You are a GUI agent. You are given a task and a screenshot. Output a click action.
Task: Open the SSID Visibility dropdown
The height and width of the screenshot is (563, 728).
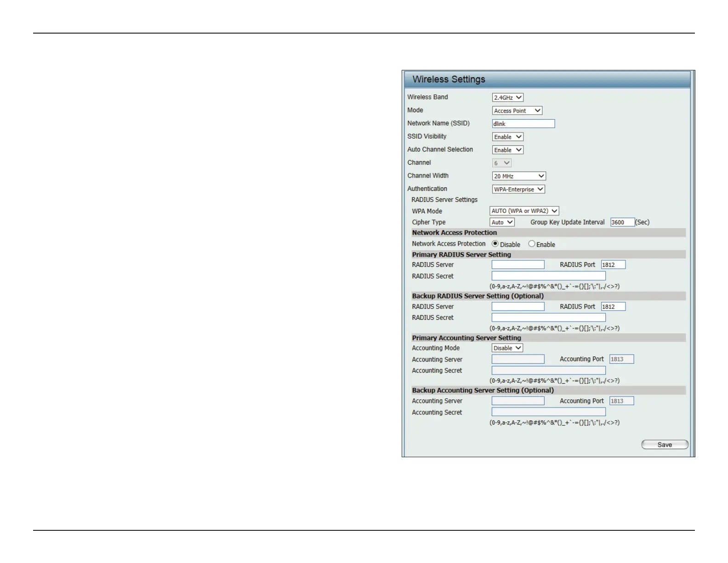(507, 137)
